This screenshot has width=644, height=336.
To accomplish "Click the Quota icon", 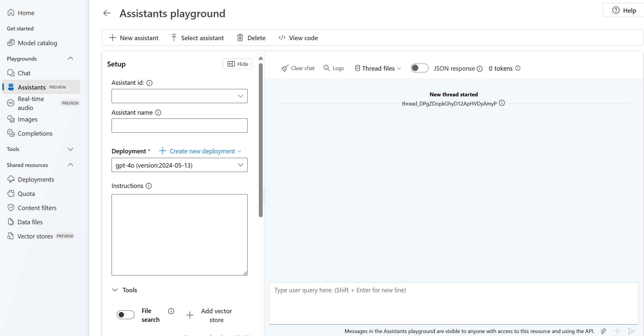I will coord(11,194).
